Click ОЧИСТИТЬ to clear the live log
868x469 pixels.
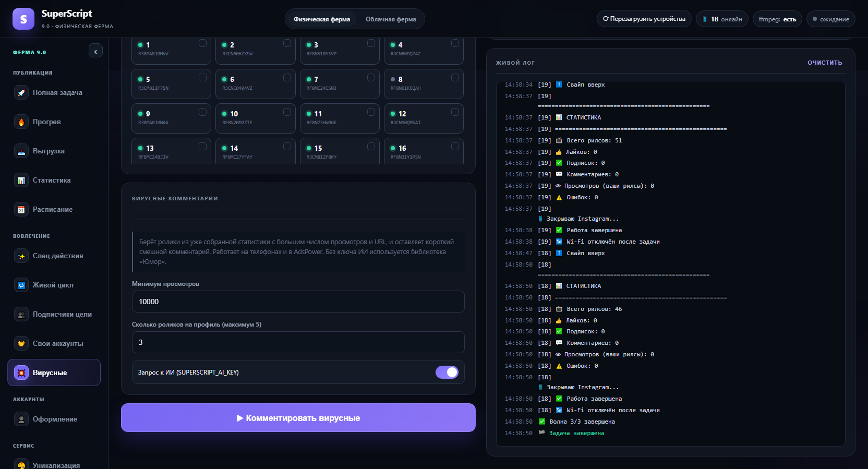click(825, 63)
